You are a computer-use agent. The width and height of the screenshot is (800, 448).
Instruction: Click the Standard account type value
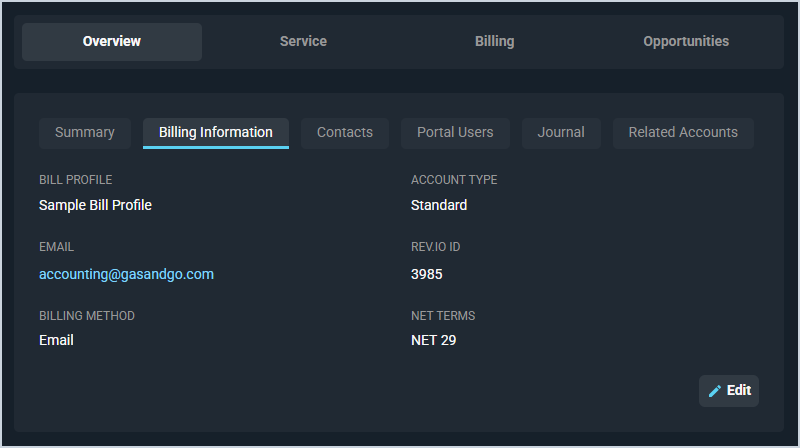click(x=439, y=205)
